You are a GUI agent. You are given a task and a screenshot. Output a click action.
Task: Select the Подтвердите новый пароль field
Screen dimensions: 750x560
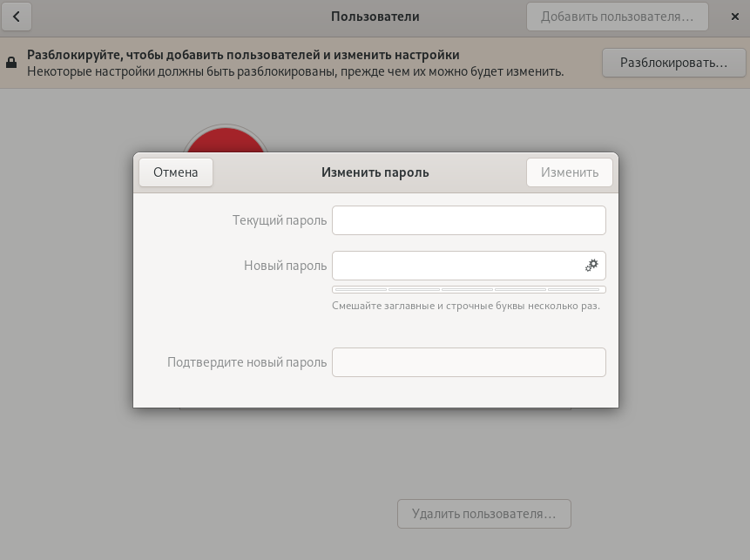469,362
